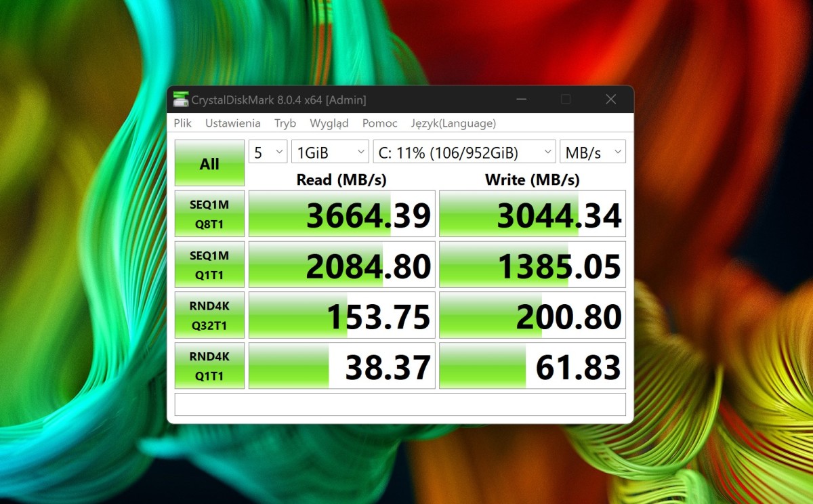Open the Plik menu
The width and height of the screenshot is (813, 504).
(183, 123)
